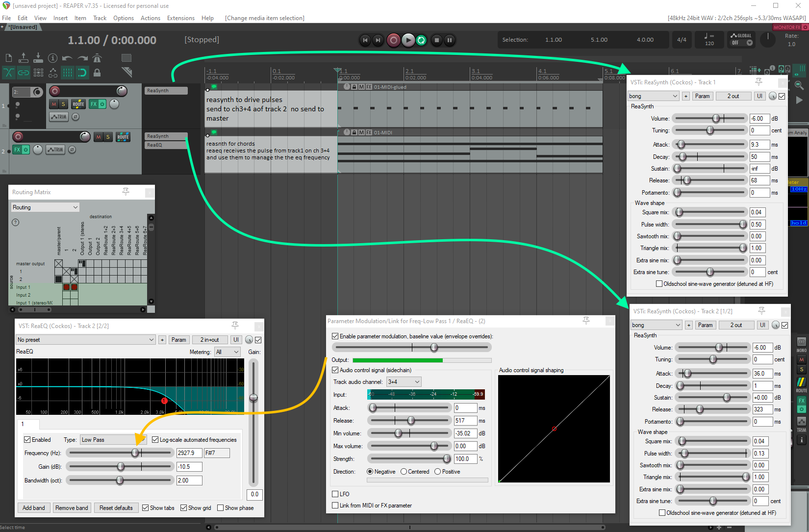Click the New Project icon

pos(8,58)
